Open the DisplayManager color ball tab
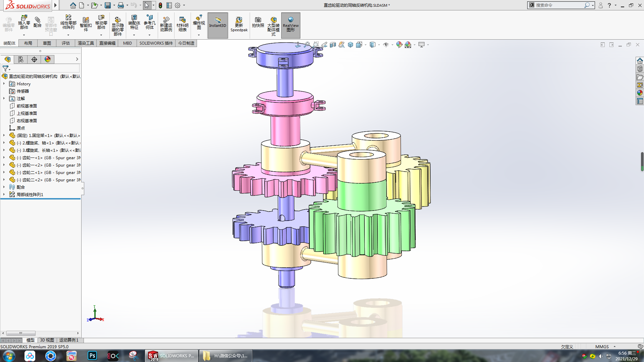644x362 pixels. coord(48,59)
